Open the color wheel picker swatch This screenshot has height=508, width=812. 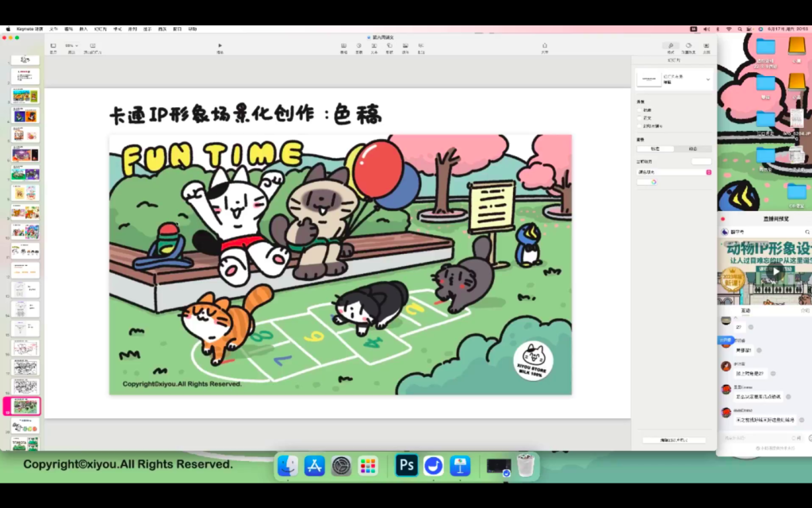tap(653, 182)
